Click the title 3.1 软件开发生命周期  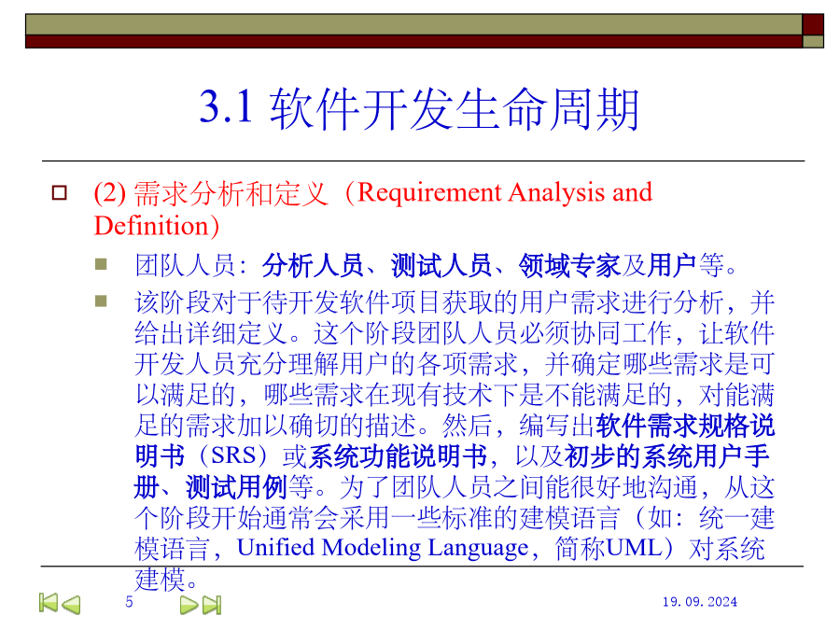pyautogui.click(x=419, y=109)
